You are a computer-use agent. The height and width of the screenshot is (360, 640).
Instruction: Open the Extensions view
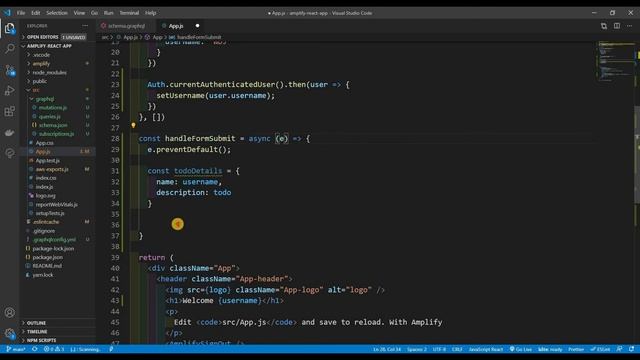9,111
